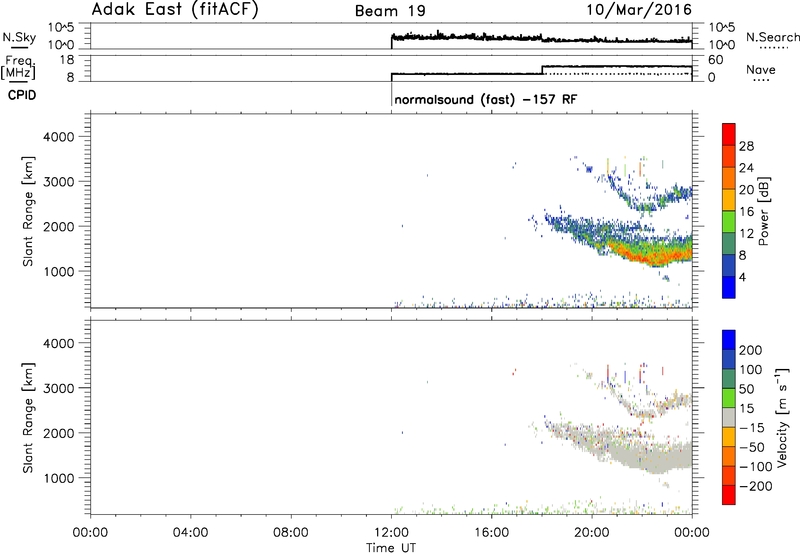Screen dimensions: 800x554
Task: Click the '18' tick on the Freq axis
Action: (67, 60)
